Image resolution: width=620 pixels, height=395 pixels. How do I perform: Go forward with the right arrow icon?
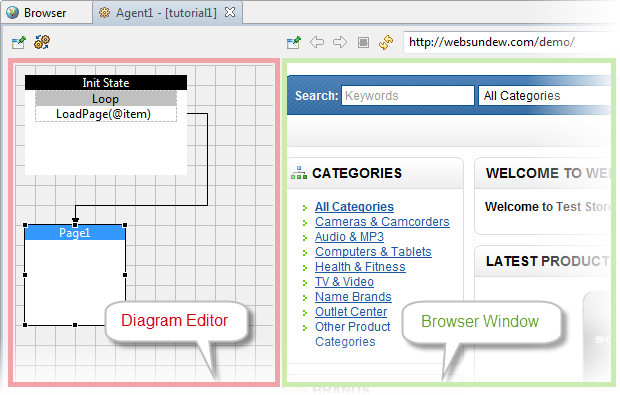coord(340,42)
